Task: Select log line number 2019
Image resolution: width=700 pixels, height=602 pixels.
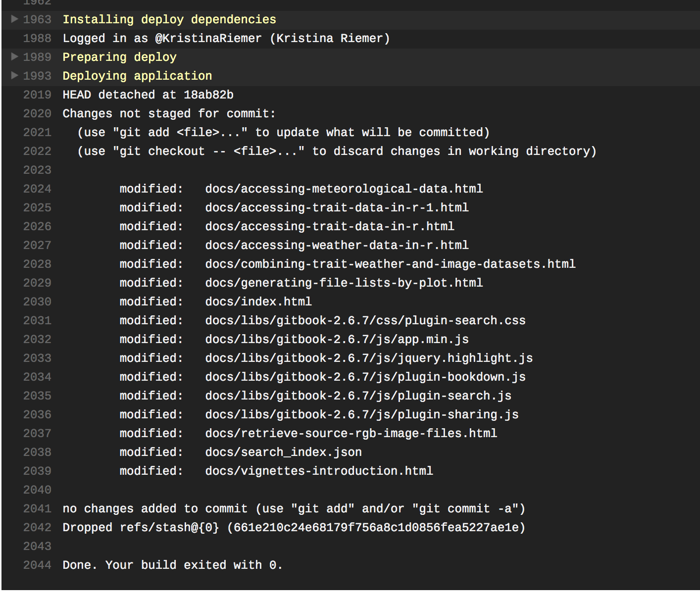Action: 37,95
